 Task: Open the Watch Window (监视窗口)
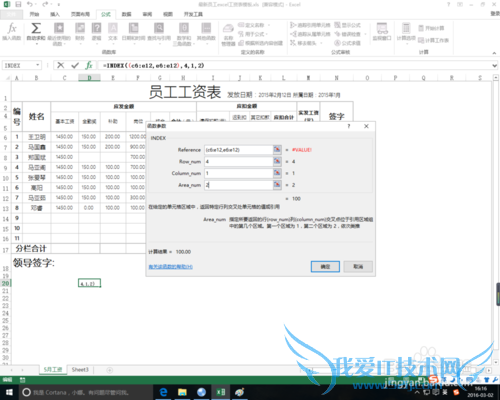point(382,32)
